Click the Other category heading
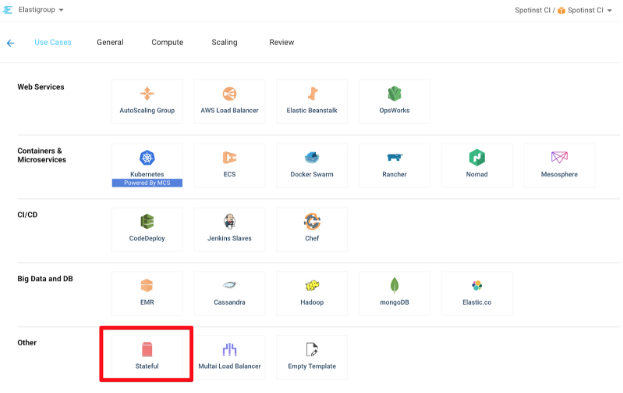 tap(27, 343)
